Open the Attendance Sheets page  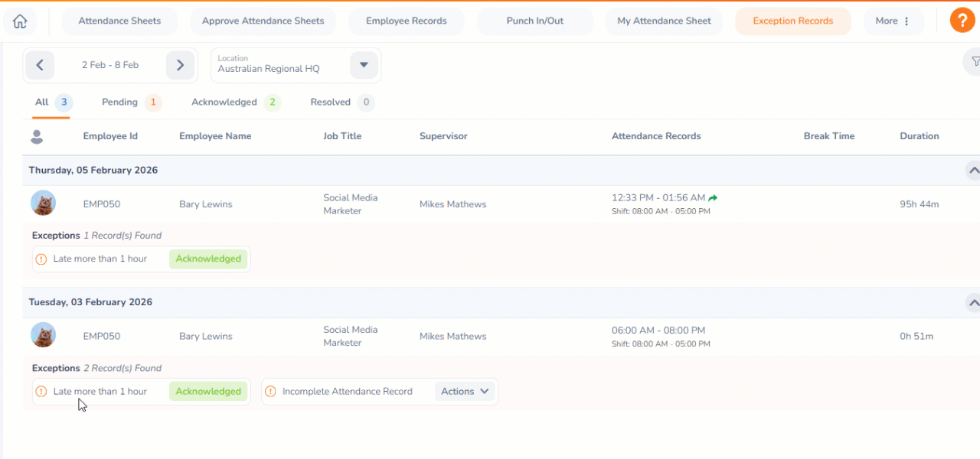click(119, 21)
